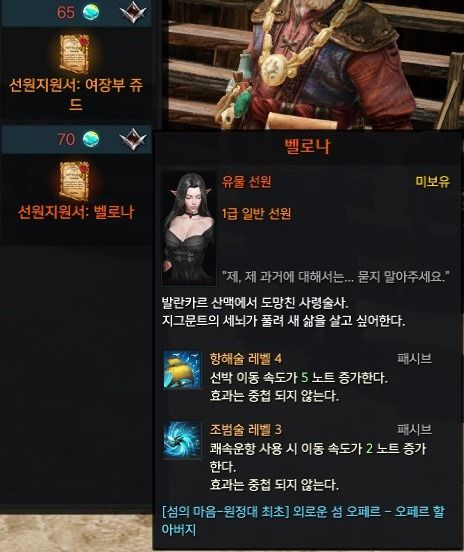Click the globe coin beside price 65
Screen dimensions: 464x552
tap(91, 12)
